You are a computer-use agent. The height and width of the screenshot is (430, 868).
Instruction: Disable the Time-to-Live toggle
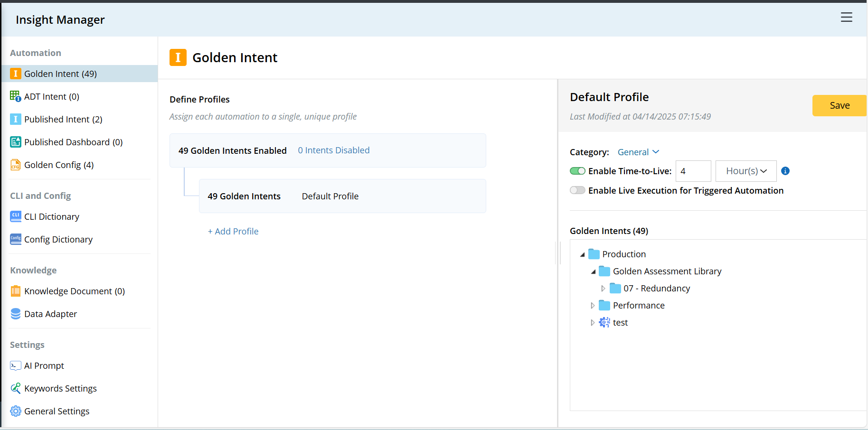pos(577,171)
